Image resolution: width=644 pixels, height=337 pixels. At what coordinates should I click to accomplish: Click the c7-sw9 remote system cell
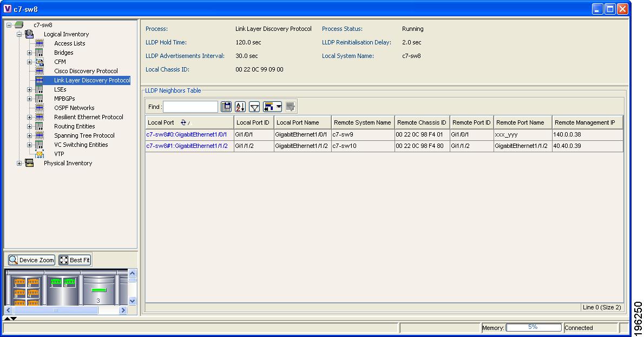[x=363, y=134]
